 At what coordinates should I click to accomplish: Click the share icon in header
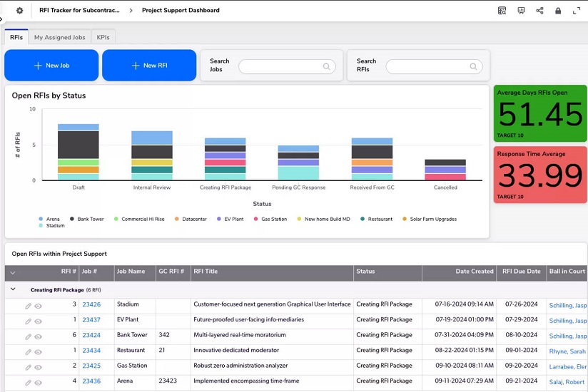coord(539,11)
